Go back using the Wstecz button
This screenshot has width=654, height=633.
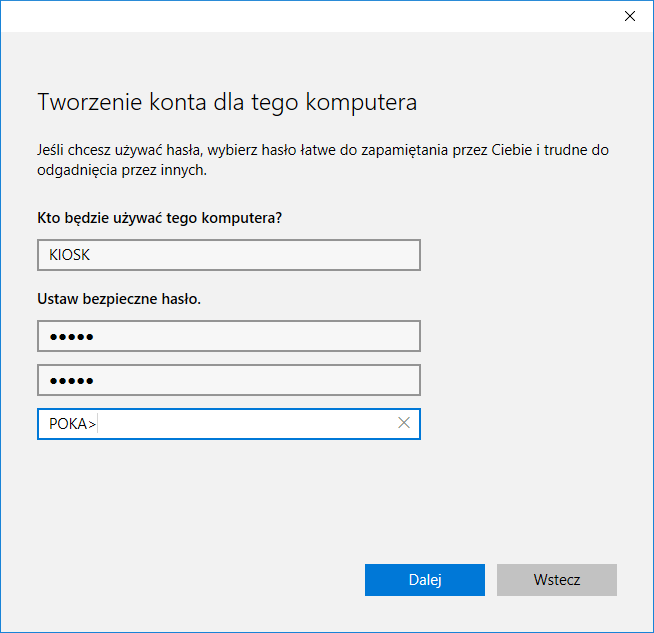point(556,580)
